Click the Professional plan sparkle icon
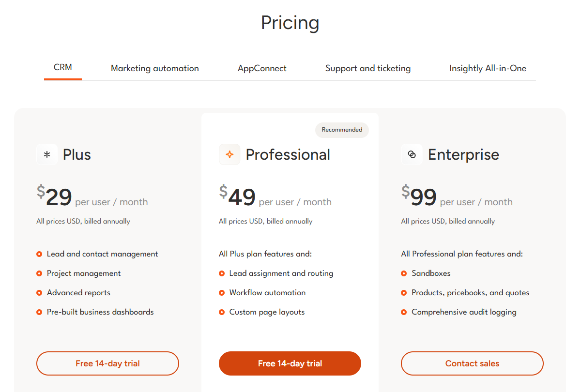Image resolution: width=581 pixels, height=392 pixels. pos(229,155)
